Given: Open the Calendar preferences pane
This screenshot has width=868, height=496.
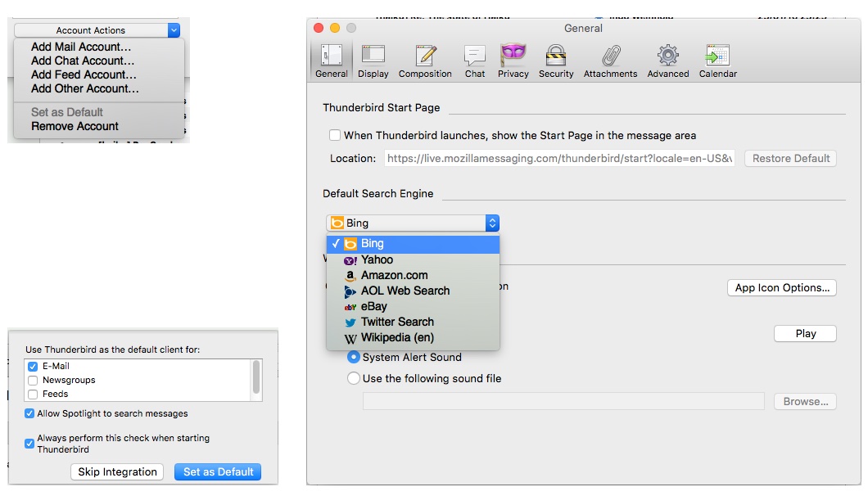Looking at the screenshot, I should (x=718, y=61).
